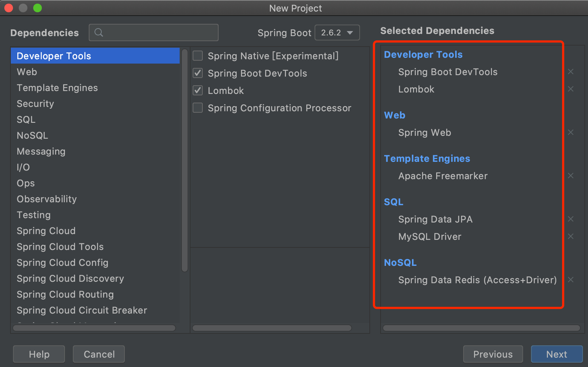The height and width of the screenshot is (367, 588).
Task: Click MySQL Driver entry
Action: 430,237
